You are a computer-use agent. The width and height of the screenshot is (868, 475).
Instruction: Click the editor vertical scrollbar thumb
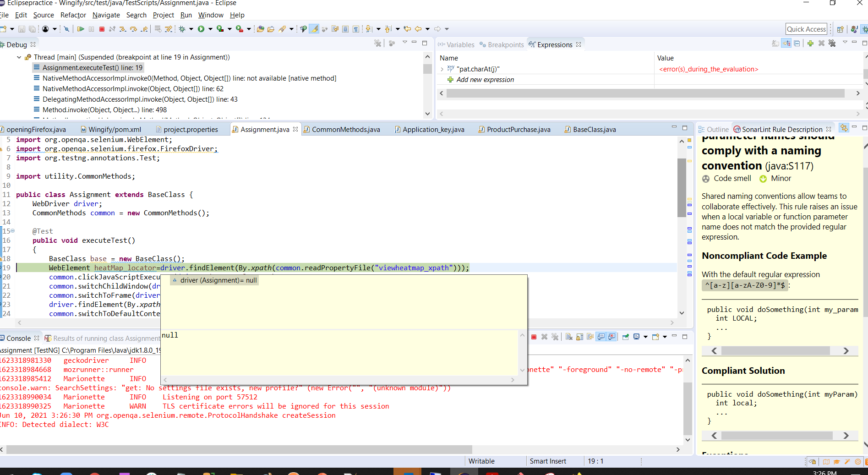point(682,187)
